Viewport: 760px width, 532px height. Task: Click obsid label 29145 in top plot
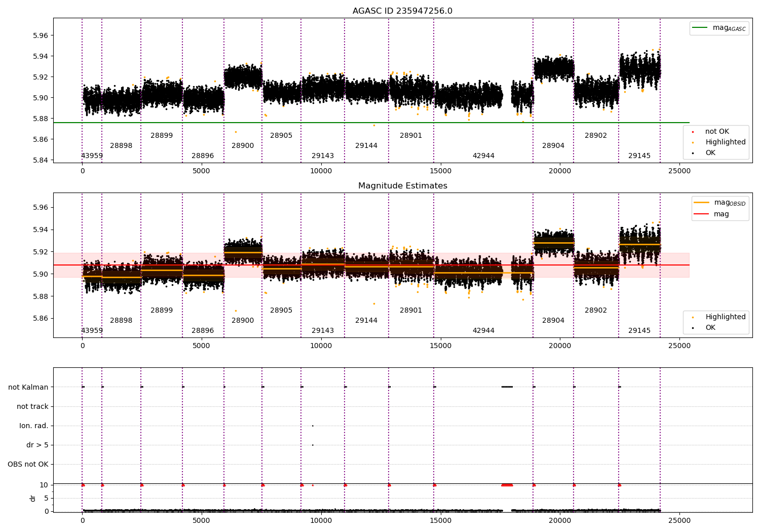point(639,156)
